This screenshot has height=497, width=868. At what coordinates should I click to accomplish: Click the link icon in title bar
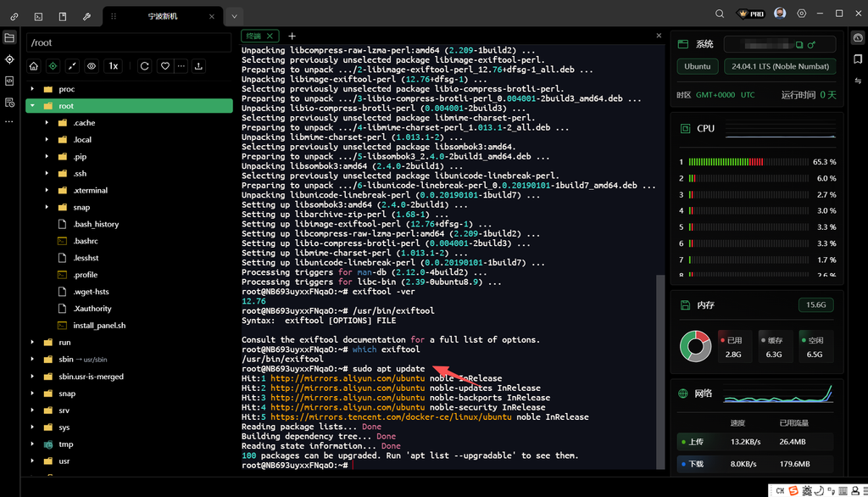click(x=14, y=17)
